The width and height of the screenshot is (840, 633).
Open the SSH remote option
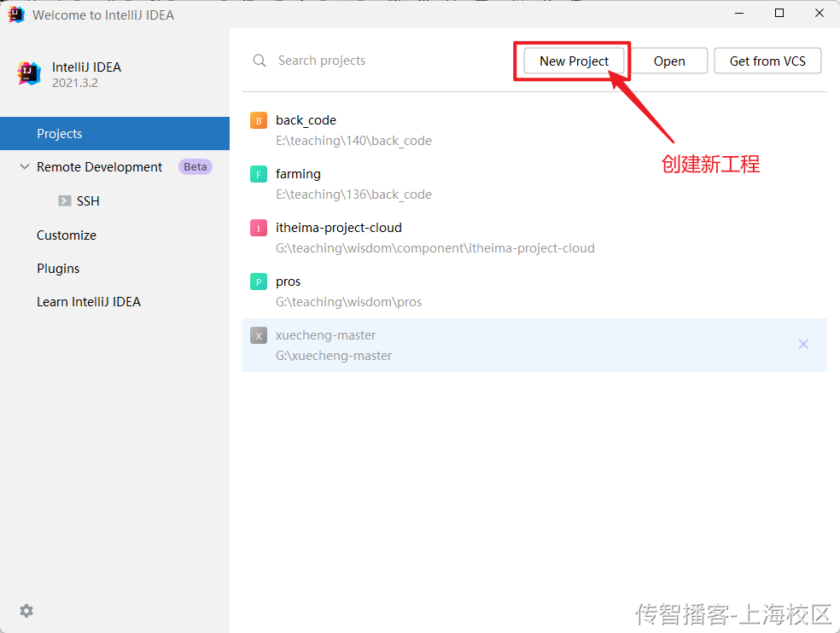tap(88, 200)
